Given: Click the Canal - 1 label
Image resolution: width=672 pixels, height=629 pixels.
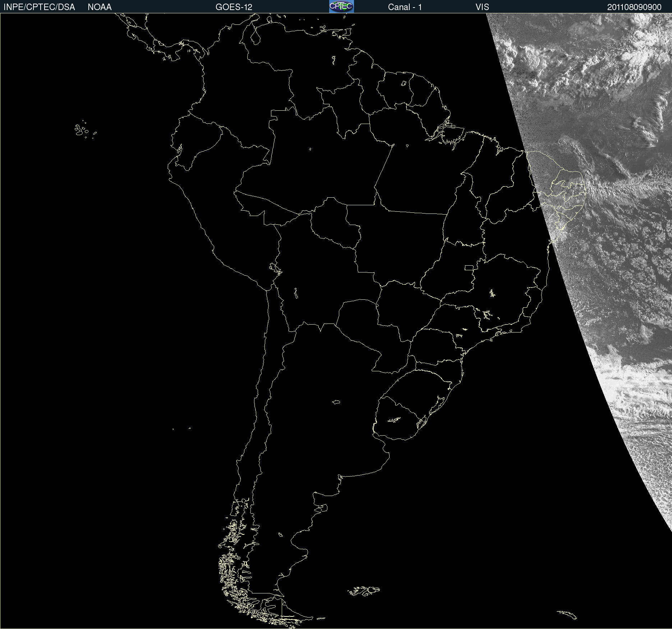Looking at the screenshot, I should (405, 7).
